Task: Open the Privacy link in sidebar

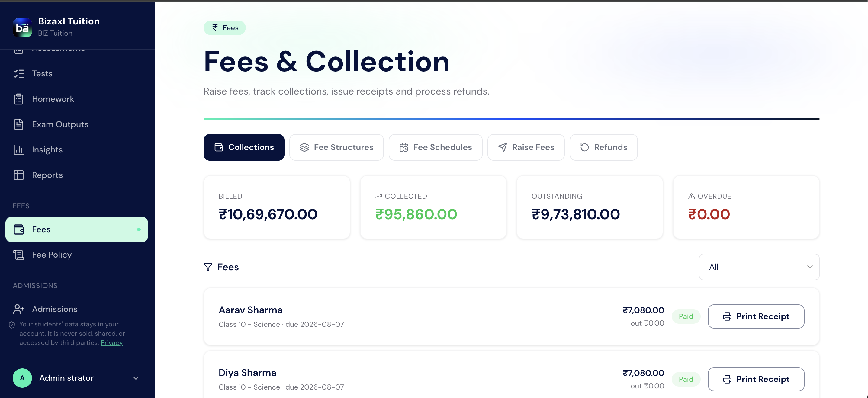Action: click(111, 342)
